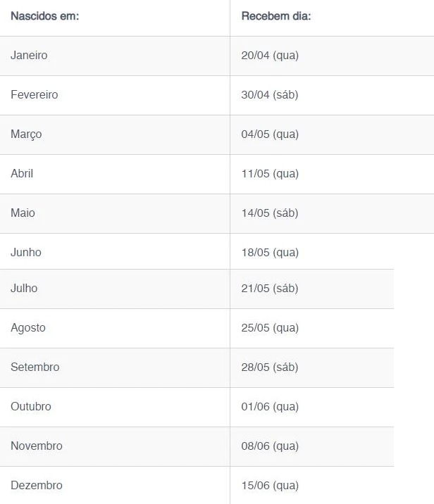Select the Fevereiro month cell

[x=35, y=94]
